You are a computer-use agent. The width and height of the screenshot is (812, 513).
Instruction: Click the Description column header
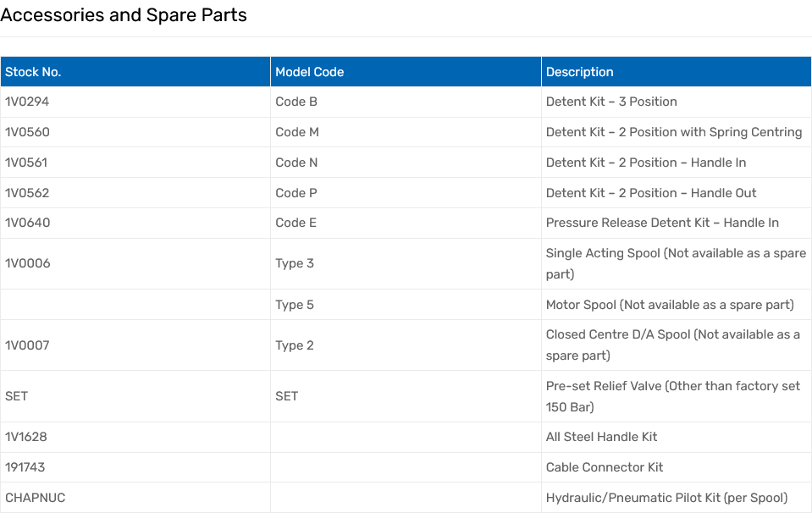click(x=579, y=72)
